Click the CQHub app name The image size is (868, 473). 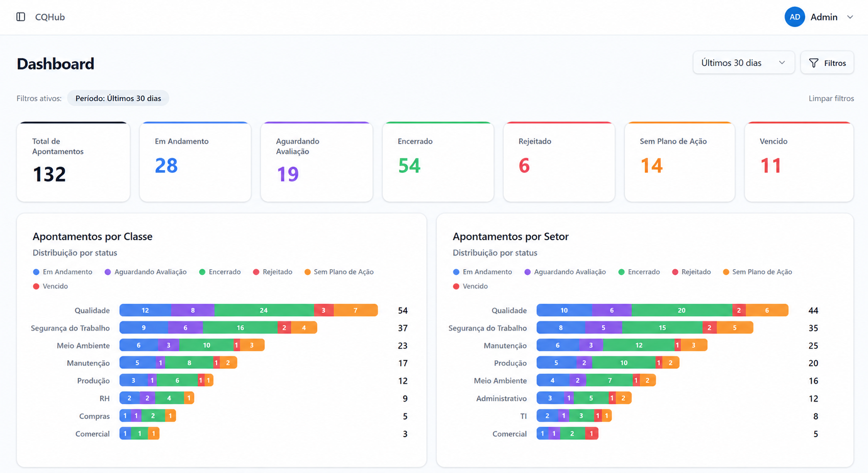pyautogui.click(x=50, y=17)
